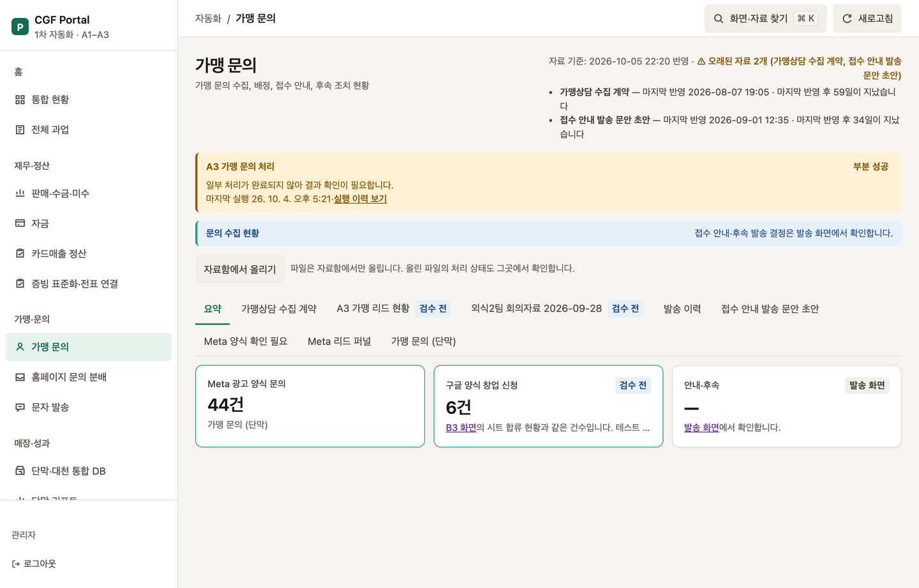Switch to Meta 양식 확인 필요 tab

pos(246,341)
